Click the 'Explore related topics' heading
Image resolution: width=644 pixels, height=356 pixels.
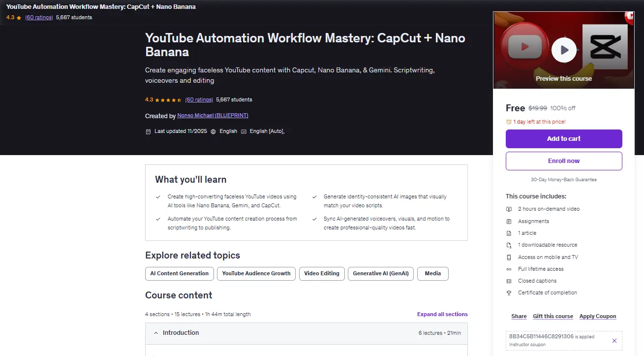192,256
